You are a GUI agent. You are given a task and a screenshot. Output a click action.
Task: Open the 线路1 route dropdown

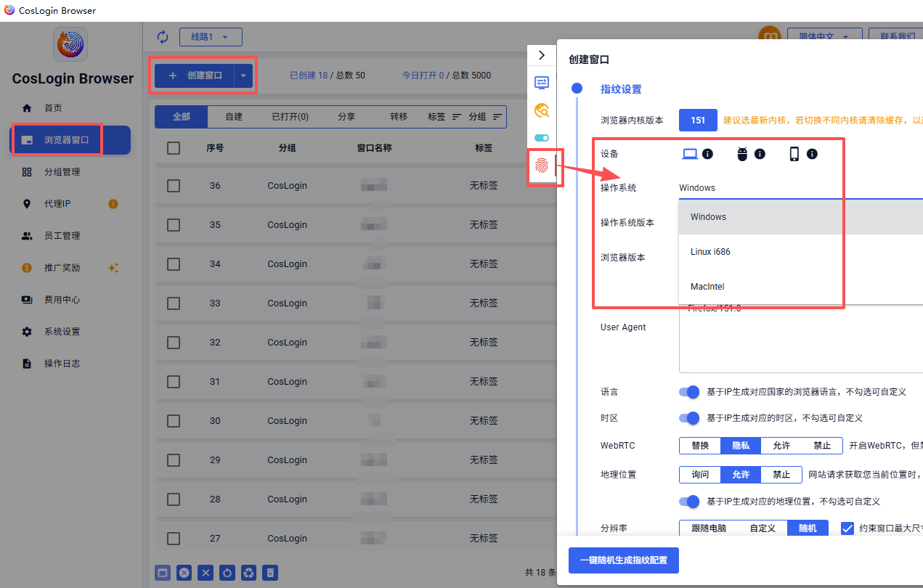[211, 36]
